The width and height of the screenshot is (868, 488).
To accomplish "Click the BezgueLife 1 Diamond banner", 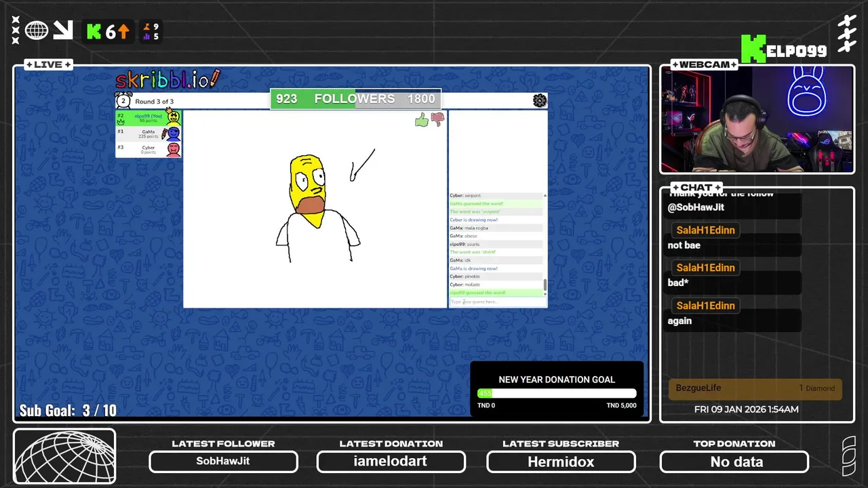I will tap(755, 388).
